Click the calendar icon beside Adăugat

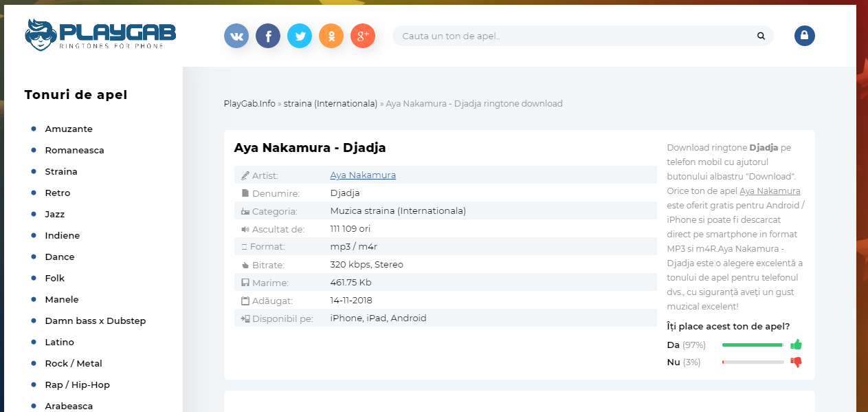[x=245, y=301]
